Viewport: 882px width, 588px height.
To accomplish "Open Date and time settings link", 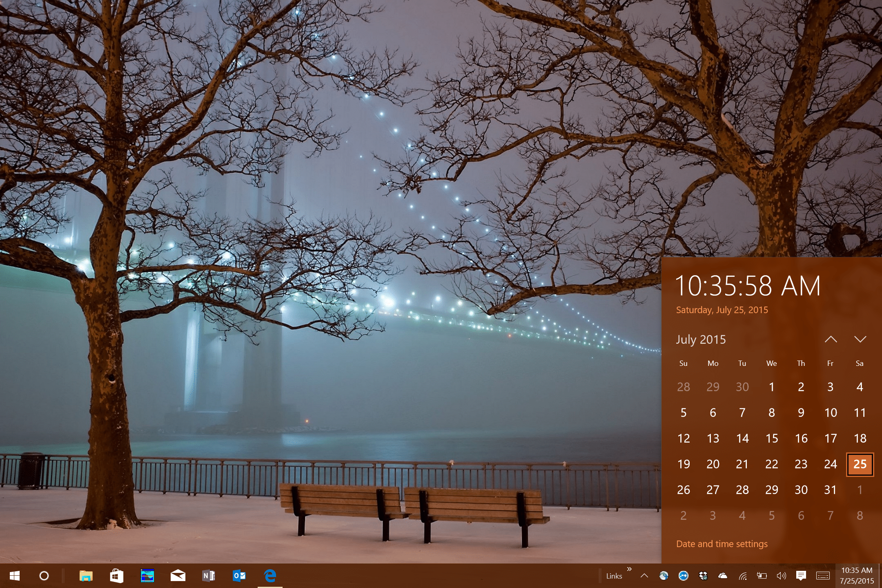I will tap(722, 544).
